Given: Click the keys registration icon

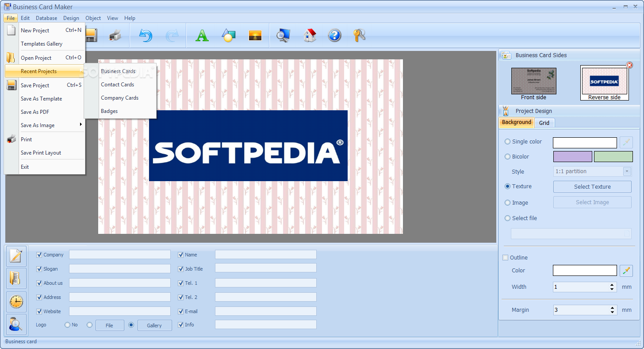Looking at the screenshot, I should (x=359, y=35).
